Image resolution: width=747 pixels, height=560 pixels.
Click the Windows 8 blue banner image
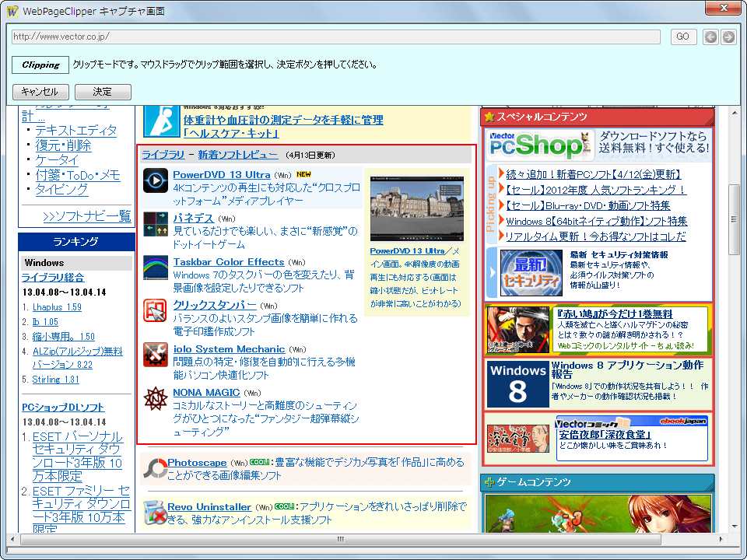(x=518, y=383)
